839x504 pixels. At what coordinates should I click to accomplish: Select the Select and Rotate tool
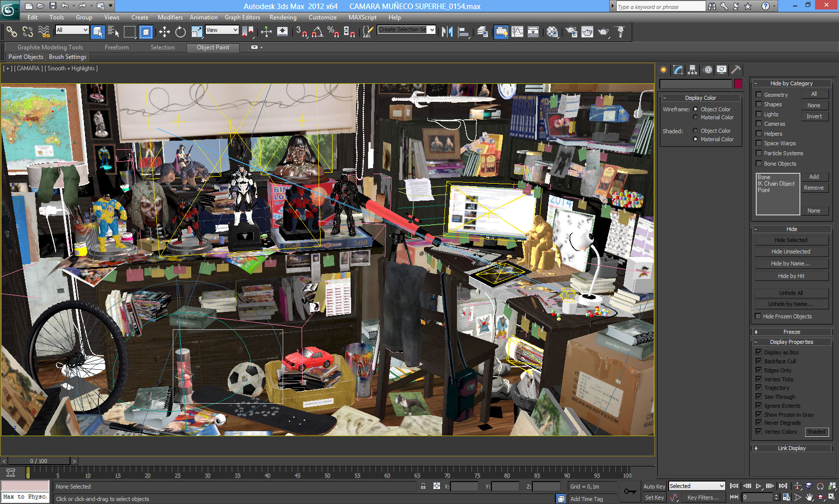pos(180,32)
